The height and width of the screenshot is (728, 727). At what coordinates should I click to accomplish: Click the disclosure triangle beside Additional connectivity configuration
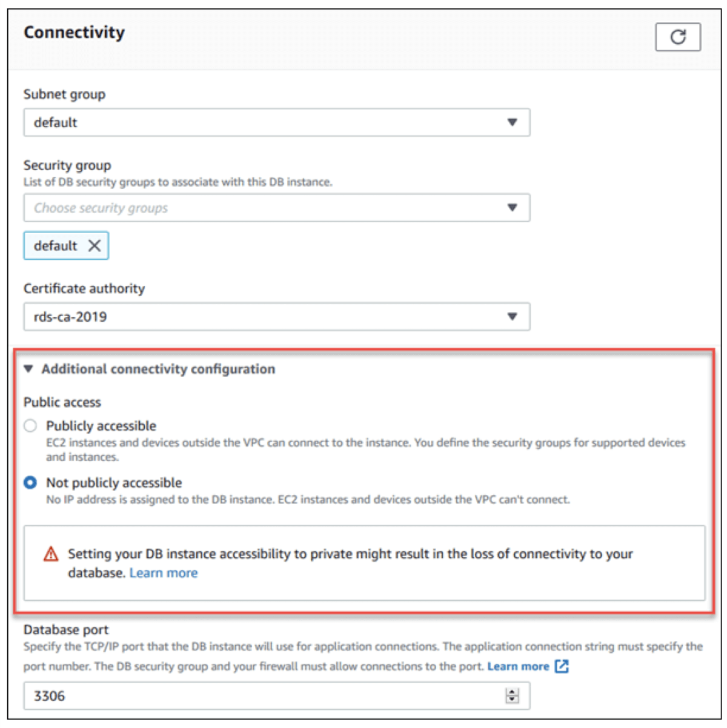tap(27, 368)
